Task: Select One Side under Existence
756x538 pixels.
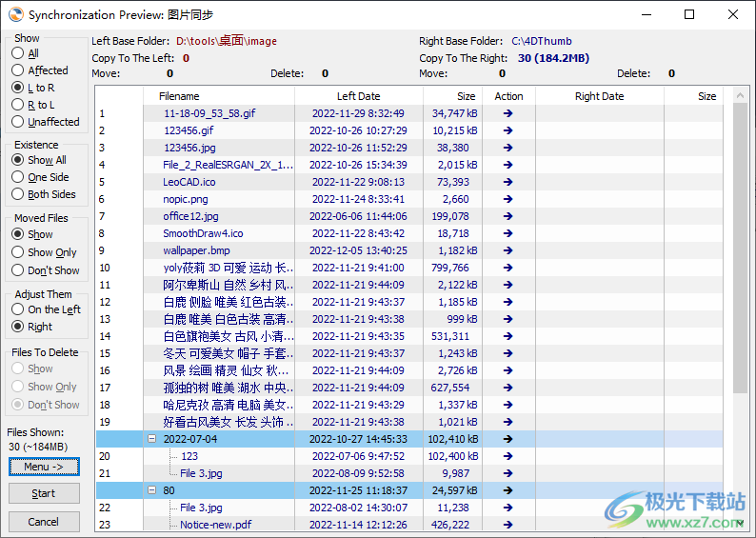Action: coord(17,177)
